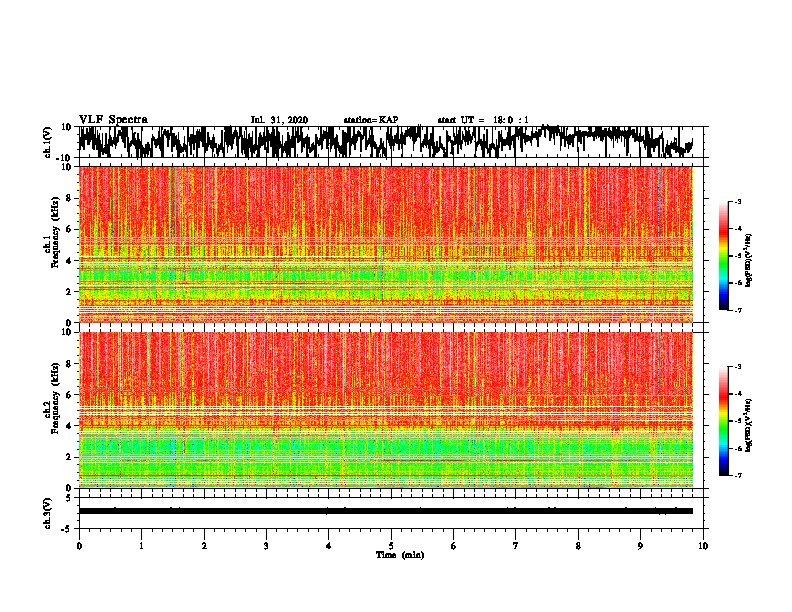The width and height of the screenshot is (792, 612).
Task: Click the ch.2 "Frequency (kHz)" axis label
Action: tap(55, 398)
